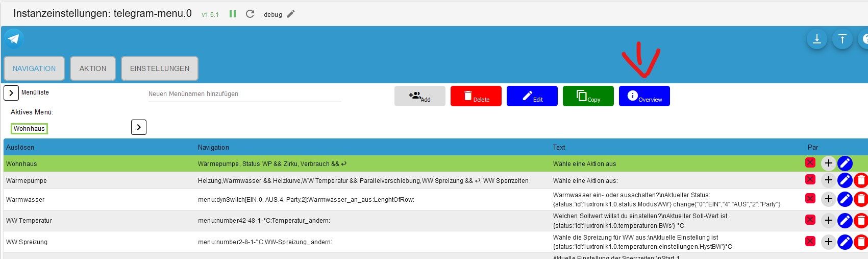Click the Telegram logo icon

(x=14, y=39)
